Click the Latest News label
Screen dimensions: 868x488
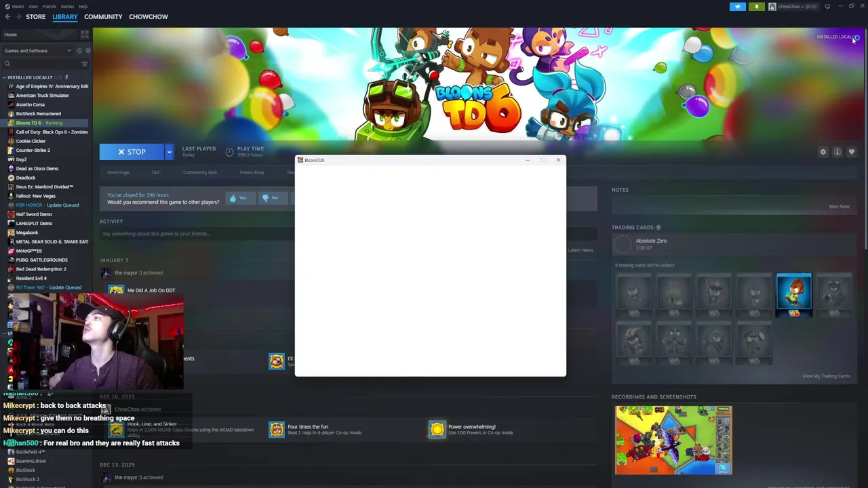click(x=580, y=250)
